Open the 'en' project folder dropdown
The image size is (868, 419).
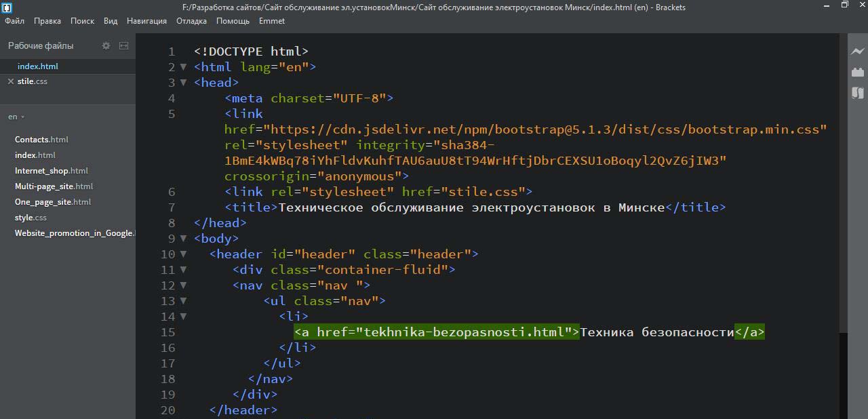16,117
